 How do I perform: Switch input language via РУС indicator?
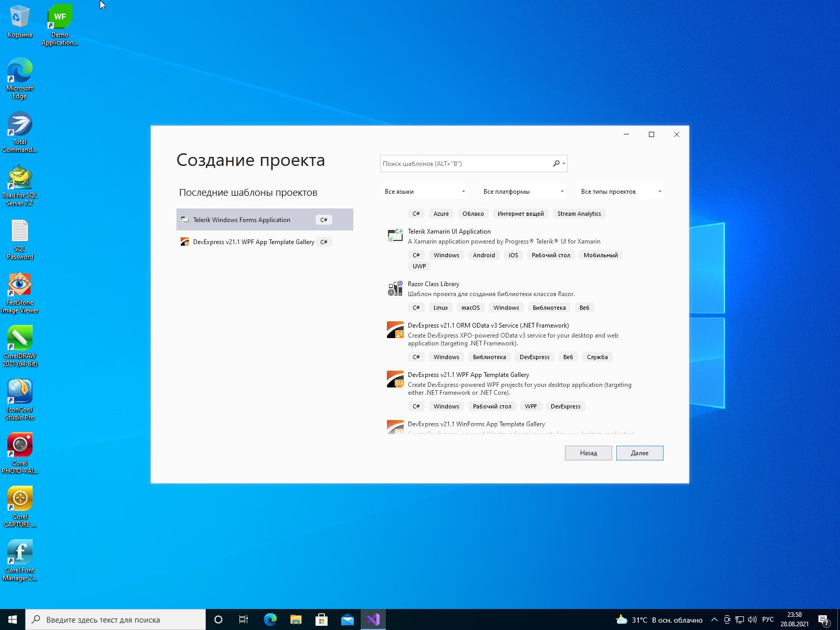pos(768,619)
